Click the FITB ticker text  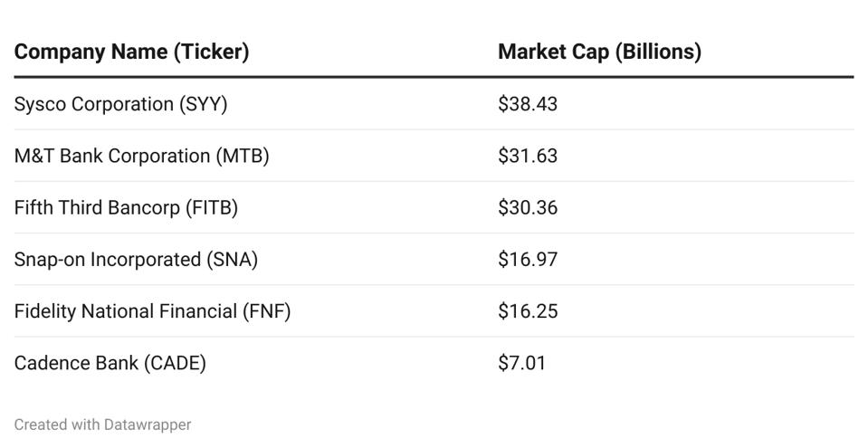tap(212, 207)
